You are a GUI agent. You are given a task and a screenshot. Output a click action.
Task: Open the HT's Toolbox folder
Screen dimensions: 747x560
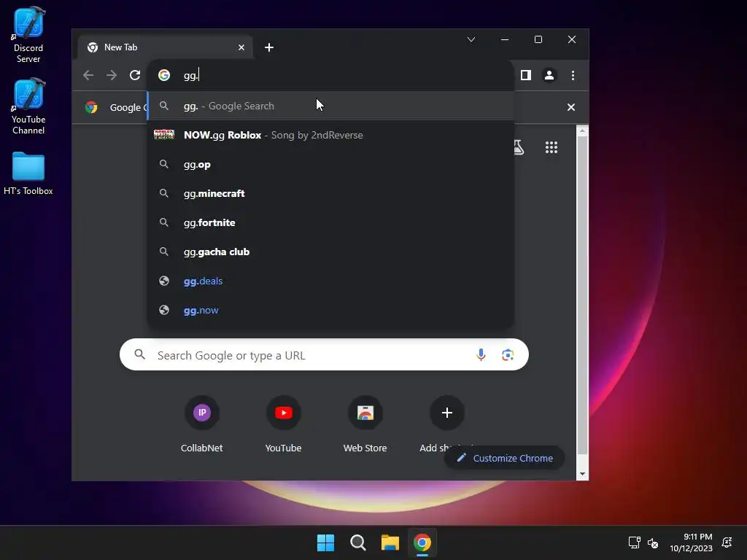(28, 174)
